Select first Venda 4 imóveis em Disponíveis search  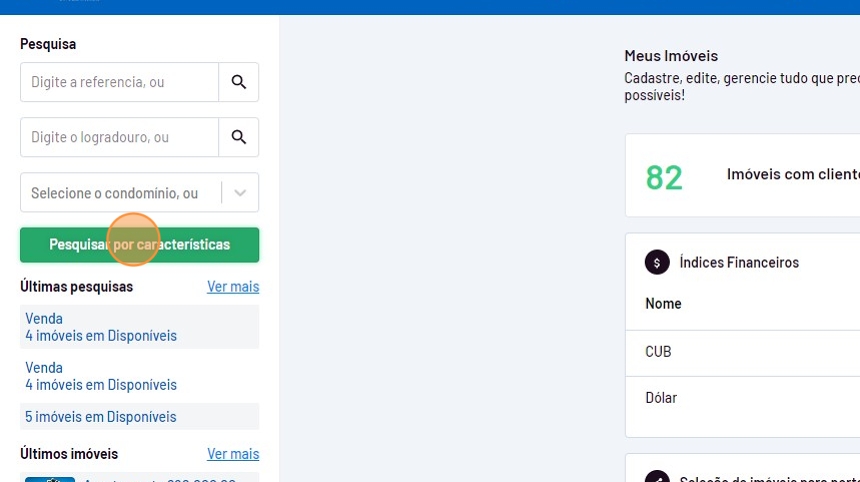(x=139, y=327)
